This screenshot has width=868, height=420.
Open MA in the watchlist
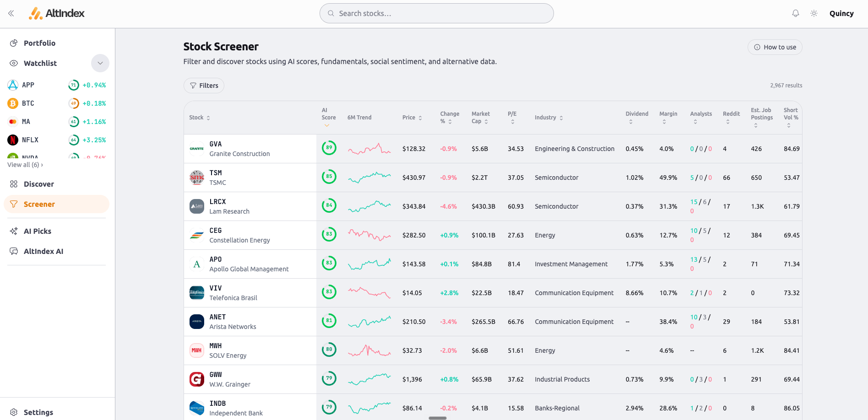(x=57, y=122)
